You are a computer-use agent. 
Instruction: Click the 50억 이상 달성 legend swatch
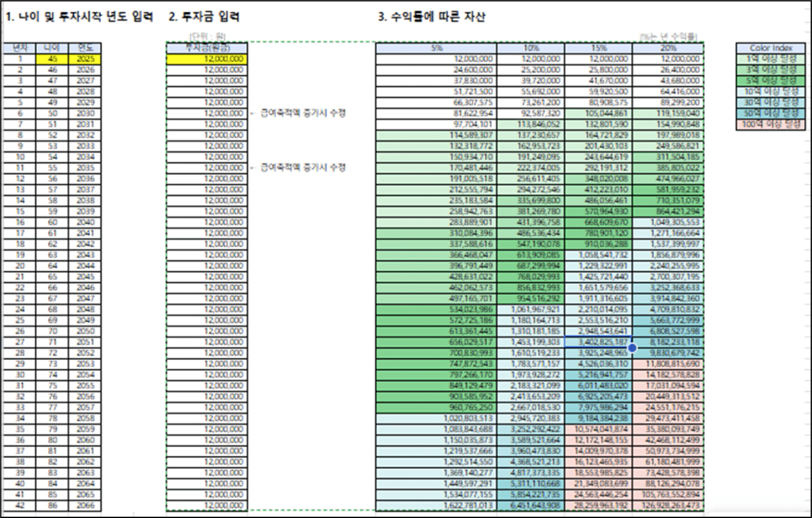tap(771, 113)
